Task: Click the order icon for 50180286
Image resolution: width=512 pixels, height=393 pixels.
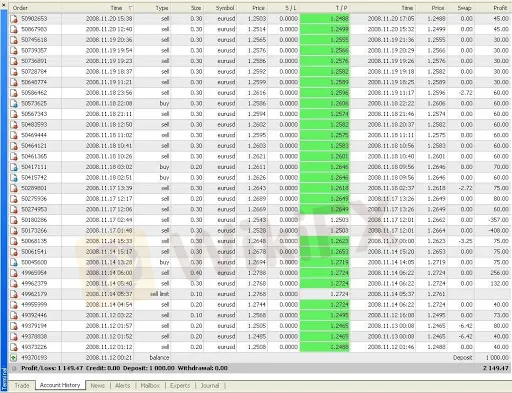Action: coord(14,220)
